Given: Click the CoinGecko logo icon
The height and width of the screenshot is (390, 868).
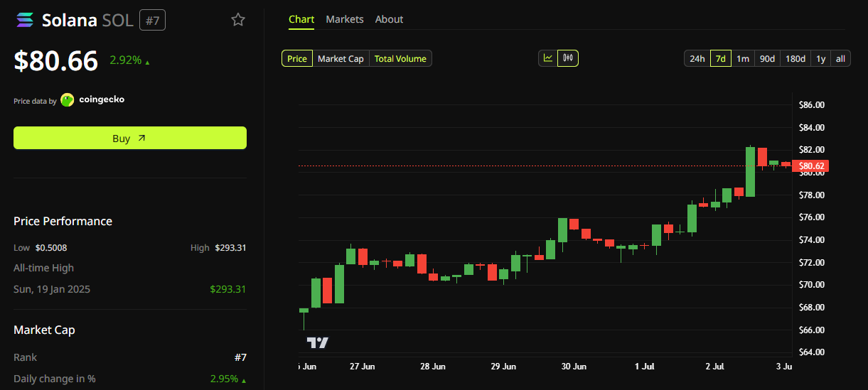Looking at the screenshot, I should point(68,100).
